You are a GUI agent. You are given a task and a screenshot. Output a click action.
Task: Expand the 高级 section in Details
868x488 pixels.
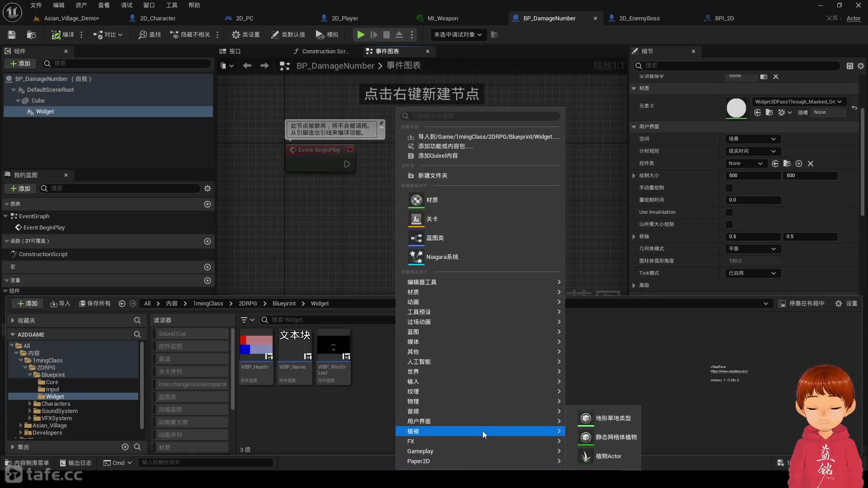click(634, 286)
